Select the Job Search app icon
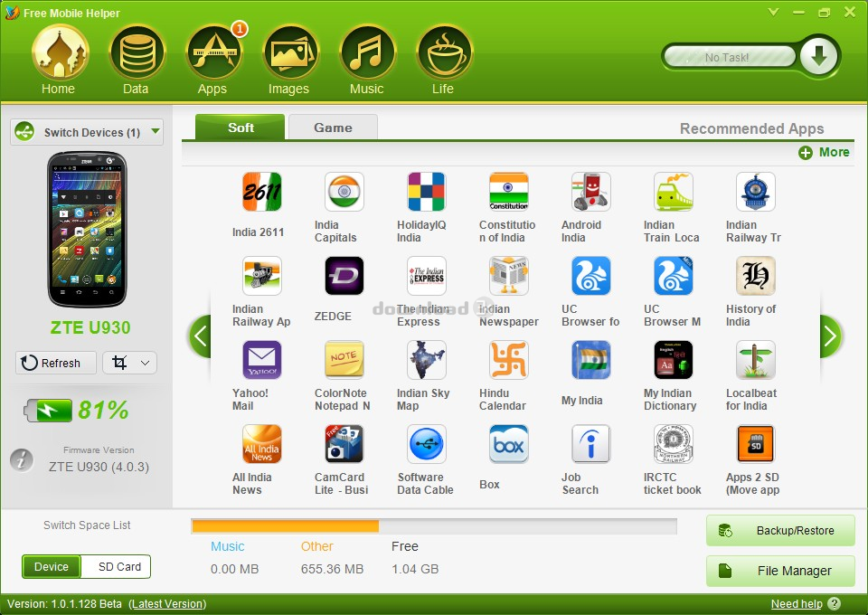 [590, 444]
